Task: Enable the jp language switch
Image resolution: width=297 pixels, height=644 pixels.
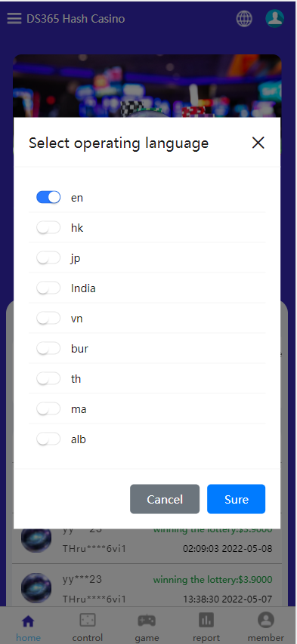Action: click(x=48, y=258)
